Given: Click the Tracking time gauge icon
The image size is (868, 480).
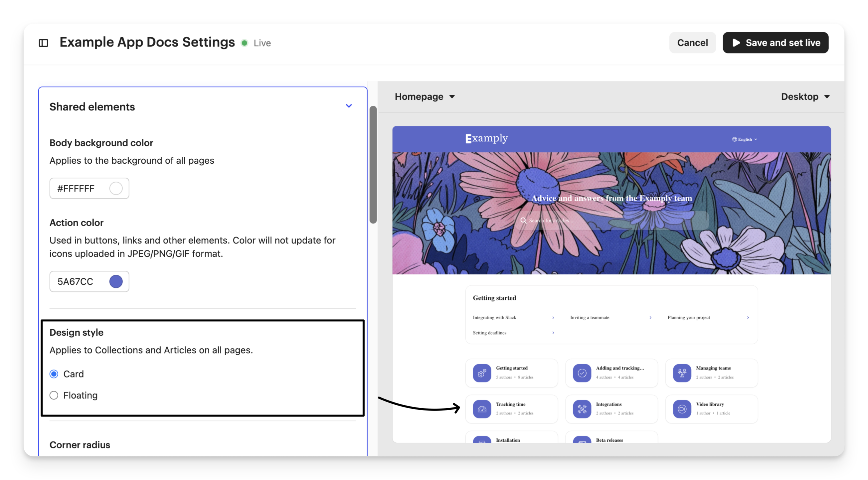Looking at the screenshot, I should (x=482, y=409).
